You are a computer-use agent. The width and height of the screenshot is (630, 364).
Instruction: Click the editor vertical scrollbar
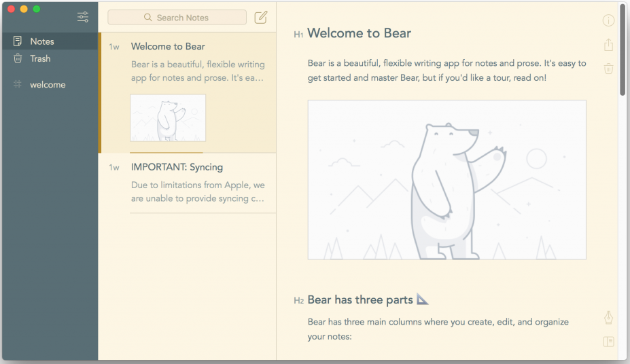623,50
